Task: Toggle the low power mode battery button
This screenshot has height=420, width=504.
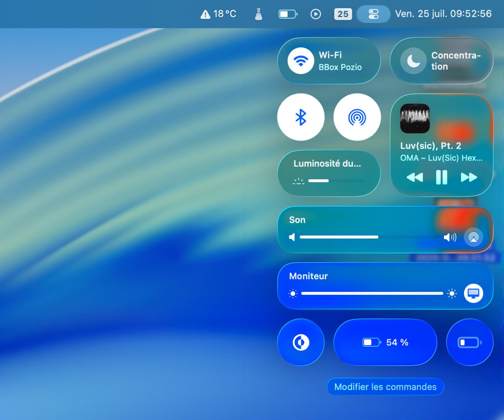Action: (470, 342)
